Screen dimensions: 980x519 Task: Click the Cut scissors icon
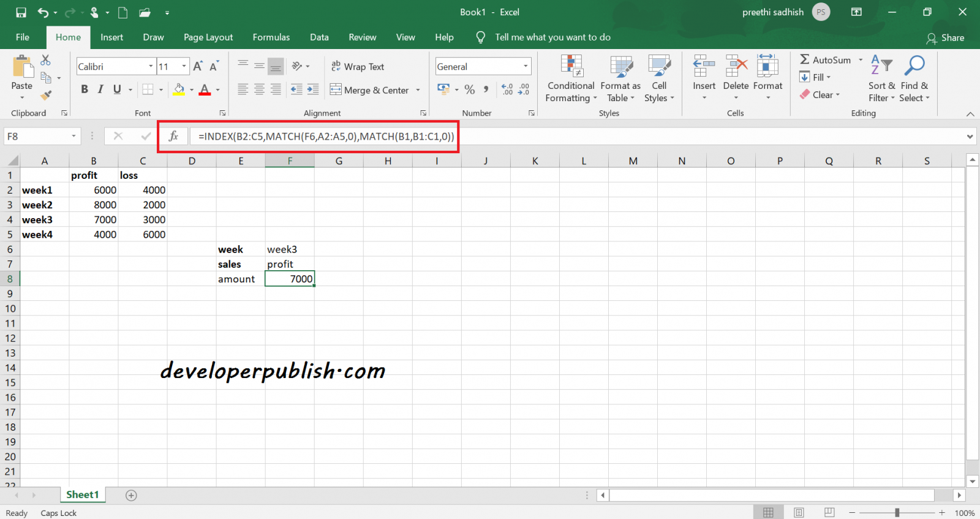point(46,60)
